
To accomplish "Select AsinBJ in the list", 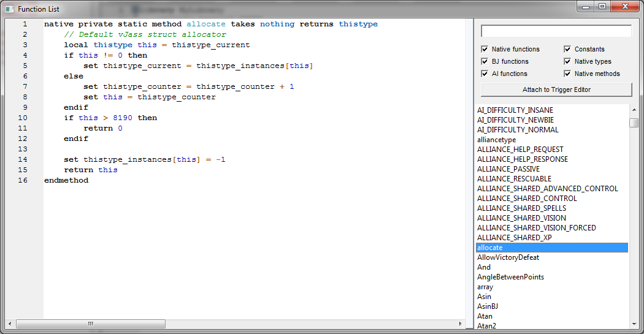I will tap(551, 306).
